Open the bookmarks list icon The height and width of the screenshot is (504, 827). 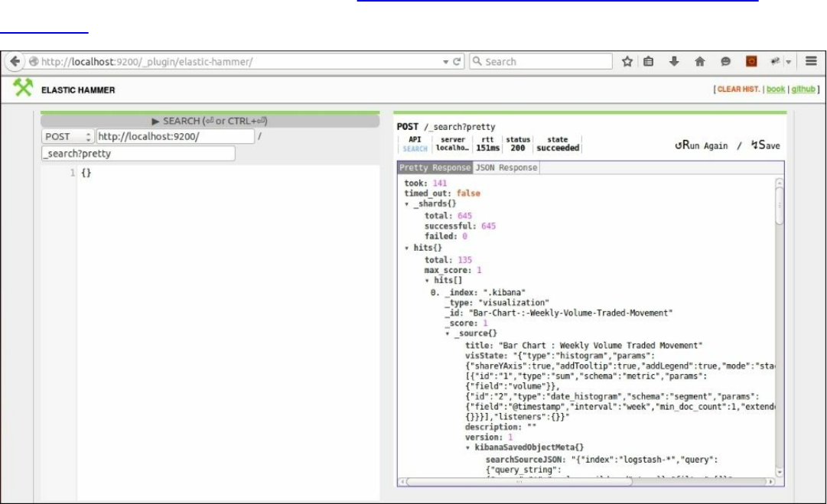(648, 62)
